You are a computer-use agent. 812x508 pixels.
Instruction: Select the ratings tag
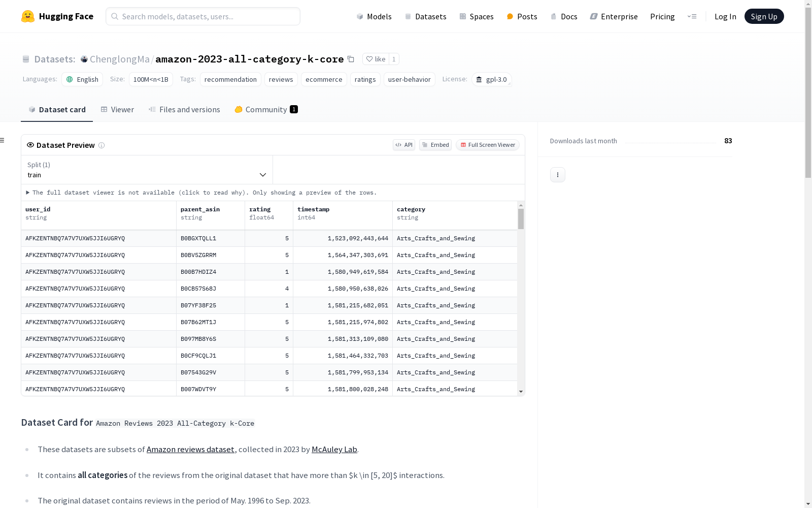coord(365,79)
